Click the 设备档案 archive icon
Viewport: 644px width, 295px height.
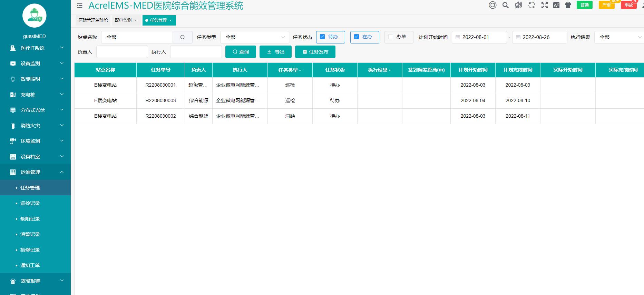tap(13, 157)
